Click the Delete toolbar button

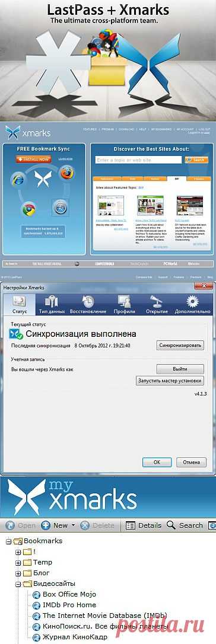(x=97, y=525)
